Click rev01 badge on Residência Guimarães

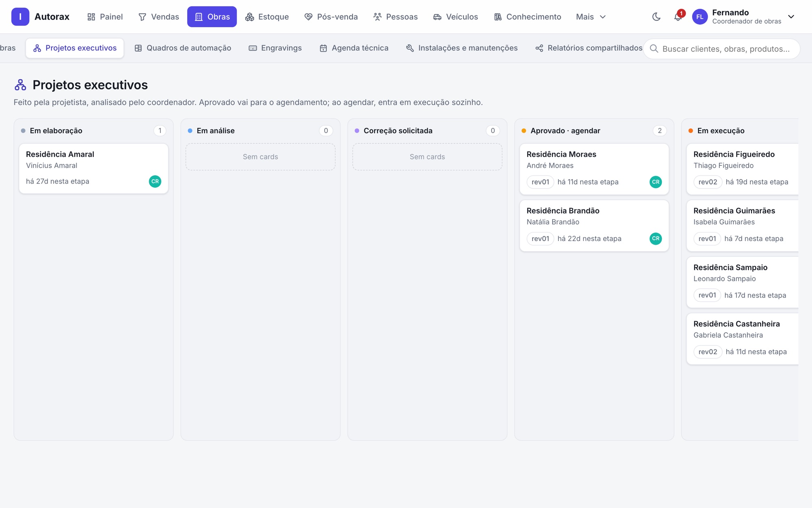pos(707,238)
